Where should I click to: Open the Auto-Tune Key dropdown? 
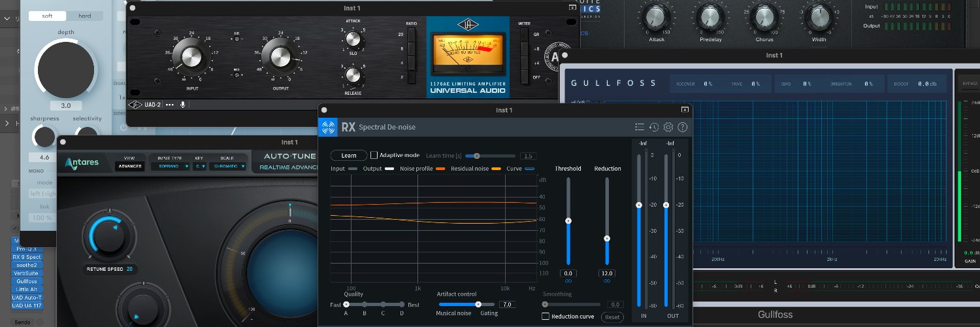(200, 166)
